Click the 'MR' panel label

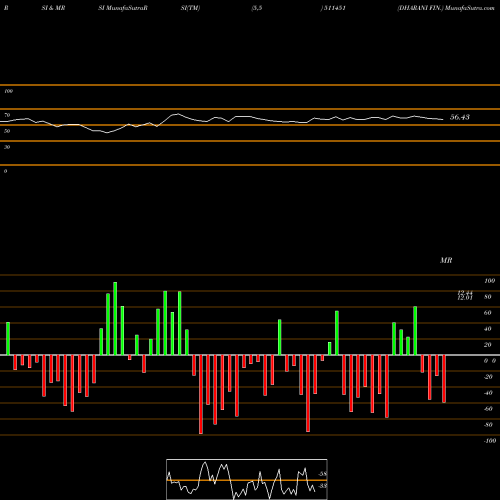[446, 260]
